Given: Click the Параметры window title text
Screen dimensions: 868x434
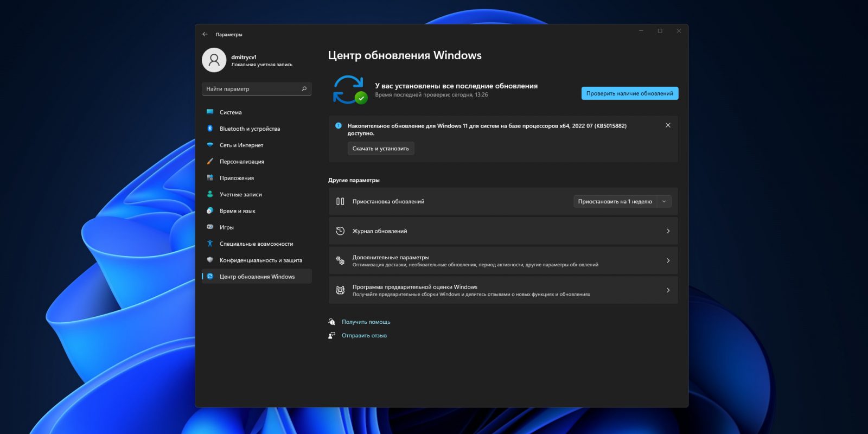Looking at the screenshot, I should (x=229, y=35).
